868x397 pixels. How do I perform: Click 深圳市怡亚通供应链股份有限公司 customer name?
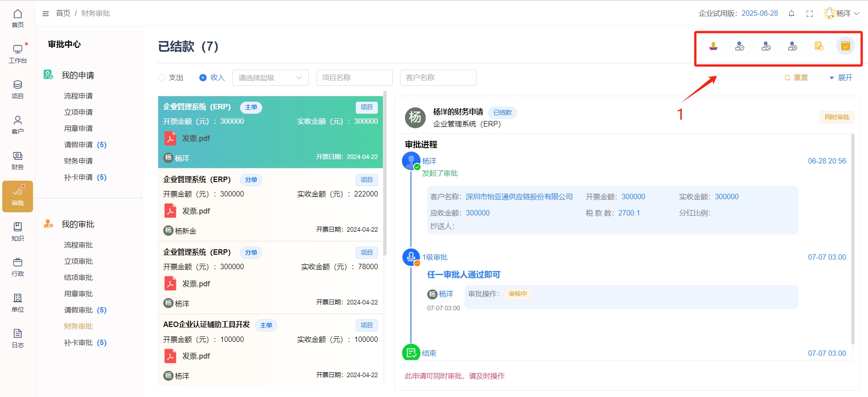click(519, 196)
